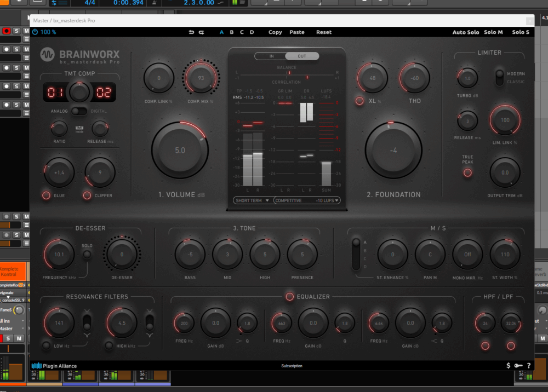Select settings slot B
The width and height of the screenshot is (548, 392).
232,32
